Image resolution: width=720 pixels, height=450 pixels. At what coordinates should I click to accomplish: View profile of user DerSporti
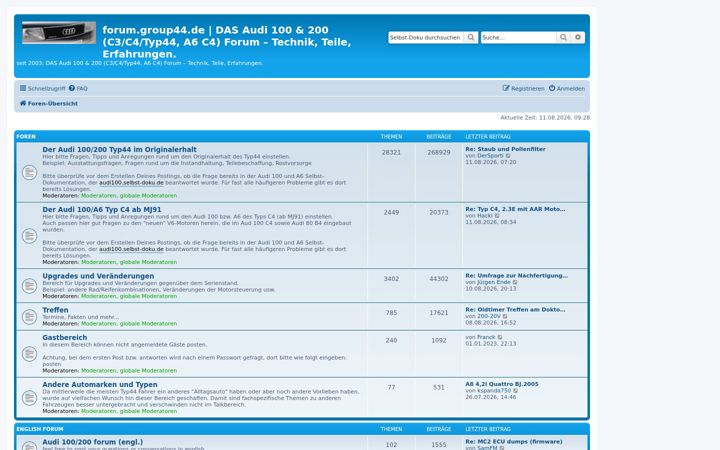(x=490, y=156)
